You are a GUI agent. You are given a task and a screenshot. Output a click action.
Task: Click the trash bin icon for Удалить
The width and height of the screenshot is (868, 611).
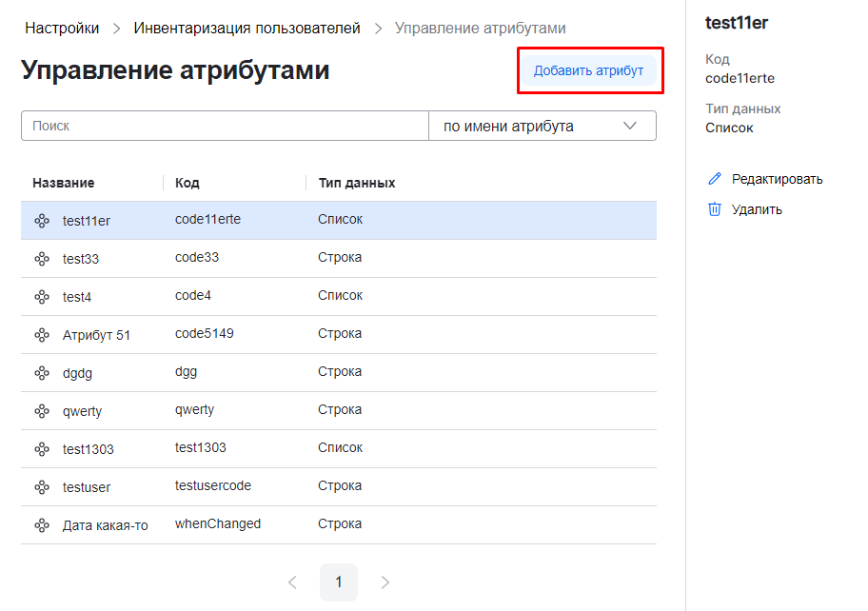click(x=715, y=209)
